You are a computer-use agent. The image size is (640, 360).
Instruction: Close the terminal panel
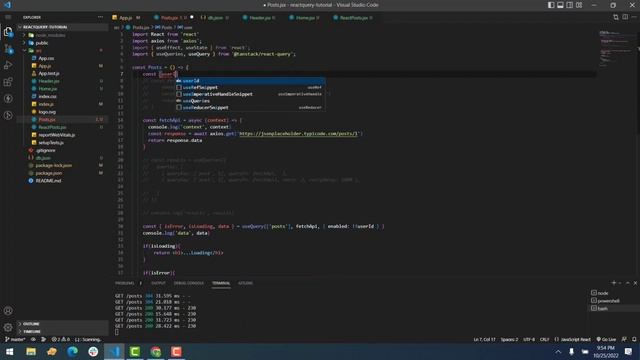point(635,283)
